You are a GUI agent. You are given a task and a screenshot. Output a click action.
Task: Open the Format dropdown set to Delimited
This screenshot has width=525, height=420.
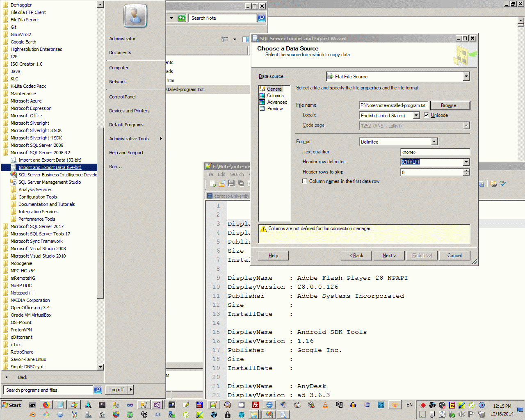(x=434, y=142)
